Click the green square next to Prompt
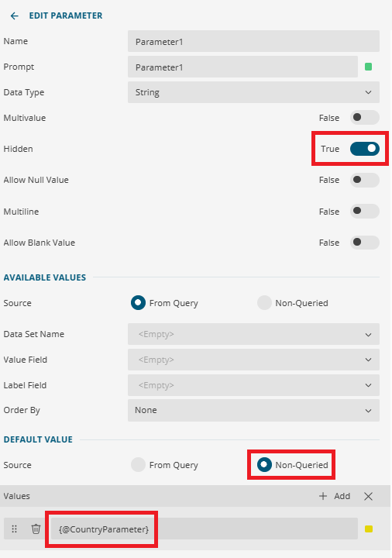The width and height of the screenshot is (392, 558). (368, 67)
